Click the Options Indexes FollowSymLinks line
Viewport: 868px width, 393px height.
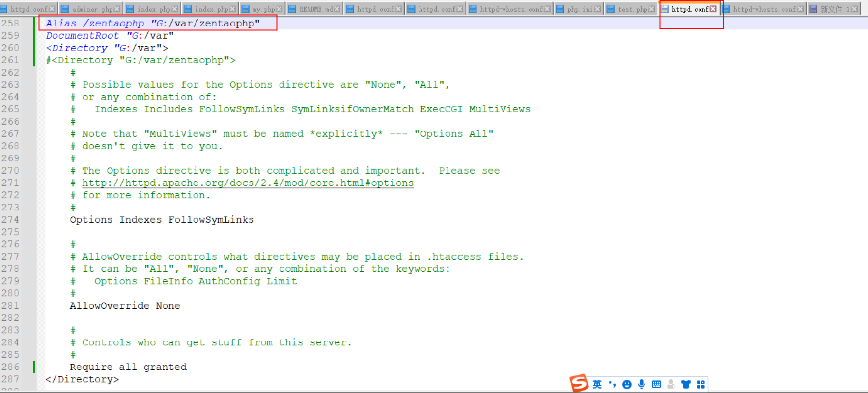[162, 220]
